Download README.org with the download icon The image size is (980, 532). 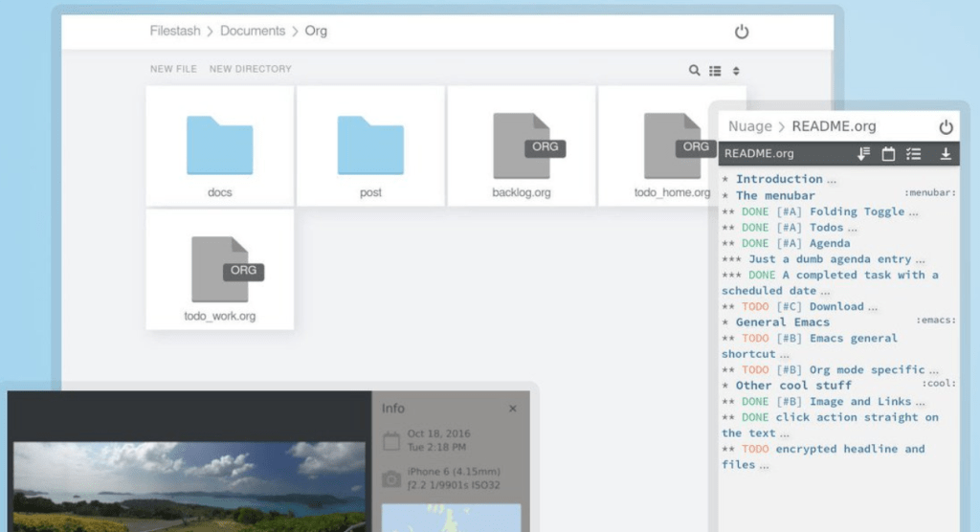(946, 153)
